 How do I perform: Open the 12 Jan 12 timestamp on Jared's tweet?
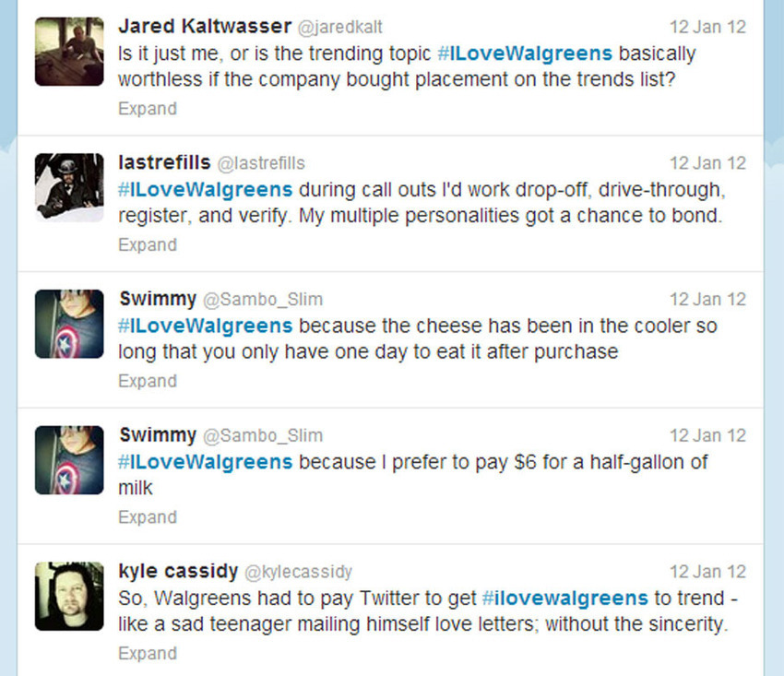pyautogui.click(x=707, y=27)
